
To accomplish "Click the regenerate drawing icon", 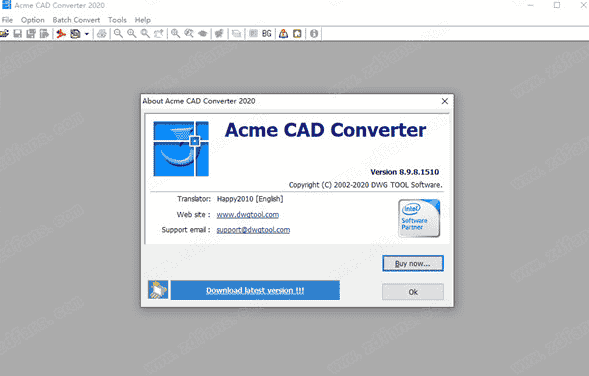I will click(219, 34).
